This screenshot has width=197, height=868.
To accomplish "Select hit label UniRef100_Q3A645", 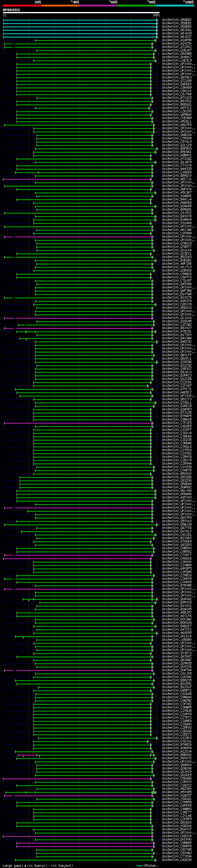I will click(177, 206).
